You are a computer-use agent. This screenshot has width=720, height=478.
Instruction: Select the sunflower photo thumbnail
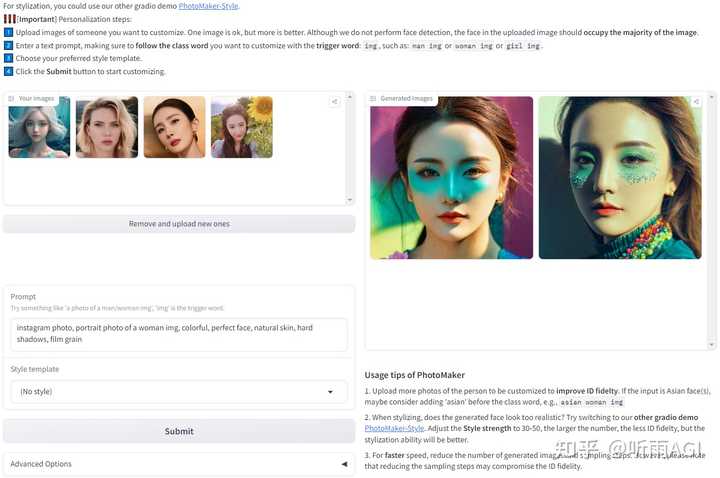pyautogui.click(x=242, y=127)
